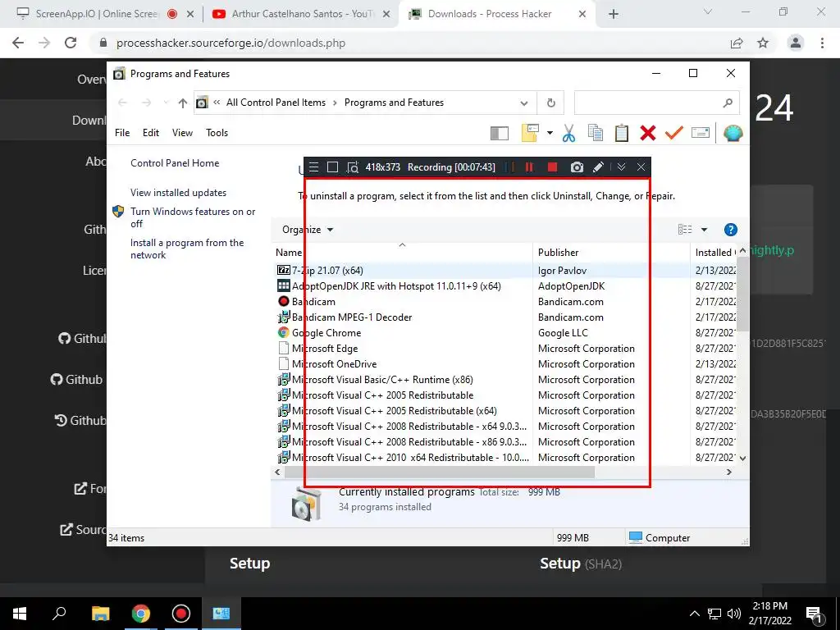Open Bandicam recorder hamburger menu
840x630 pixels.
[314, 167]
